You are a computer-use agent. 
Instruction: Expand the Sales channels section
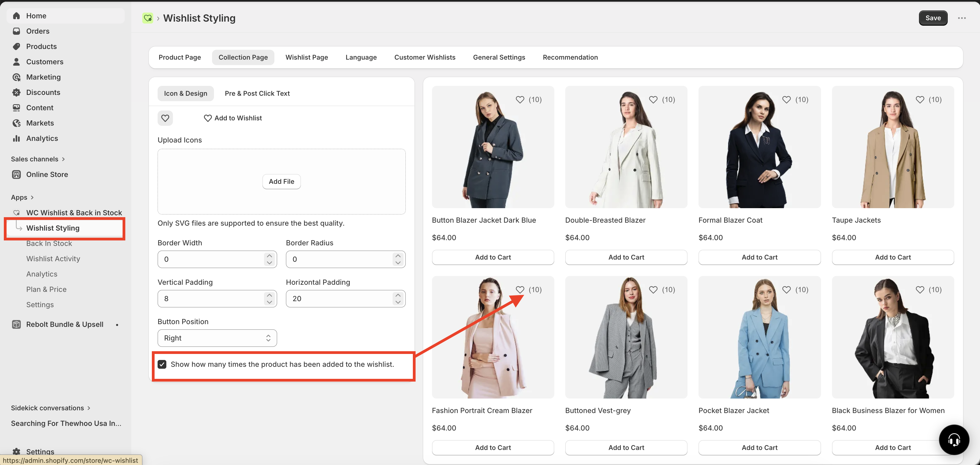tap(38, 159)
